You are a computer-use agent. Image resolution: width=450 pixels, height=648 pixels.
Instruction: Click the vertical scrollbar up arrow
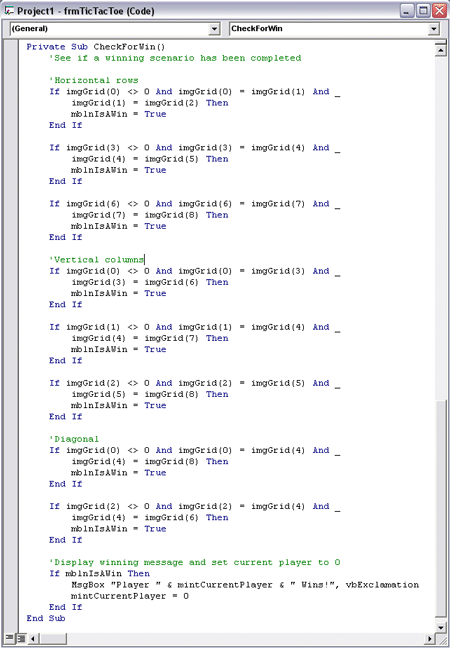(x=440, y=50)
